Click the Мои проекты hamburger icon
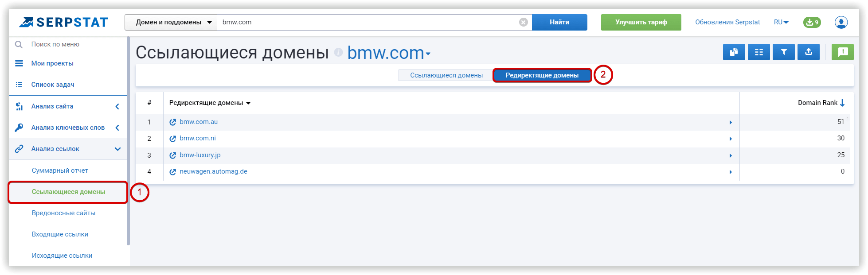This screenshot has height=275, width=868. 19,63
